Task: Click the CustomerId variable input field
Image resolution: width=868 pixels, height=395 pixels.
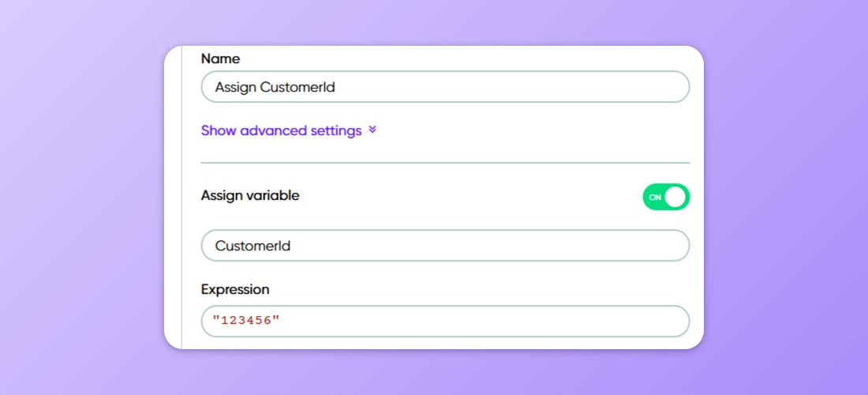Action: click(445, 246)
